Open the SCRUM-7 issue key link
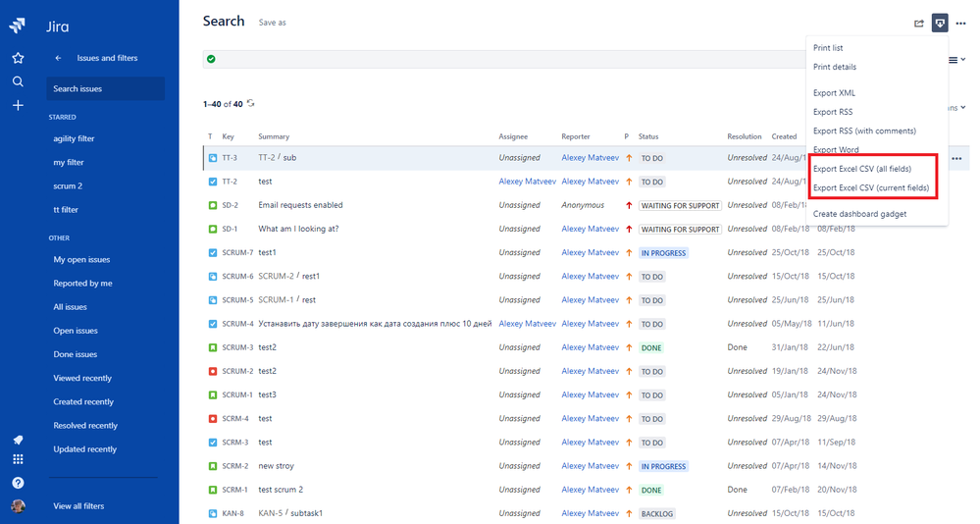The height and width of the screenshot is (524, 980). (x=237, y=252)
